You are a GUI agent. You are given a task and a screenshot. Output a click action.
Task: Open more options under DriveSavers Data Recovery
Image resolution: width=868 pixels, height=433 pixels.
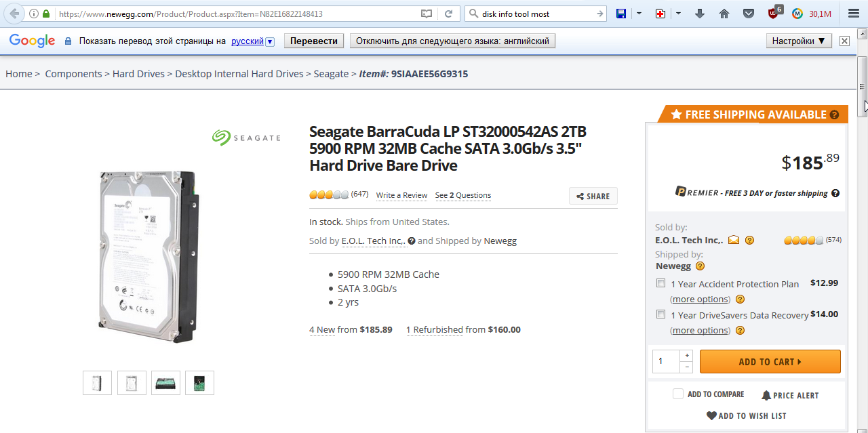(x=701, y=330)
